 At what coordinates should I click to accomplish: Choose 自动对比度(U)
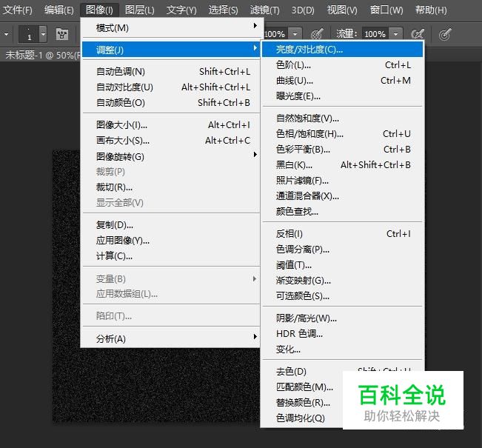pyautogui.click(x=172, y=87)
